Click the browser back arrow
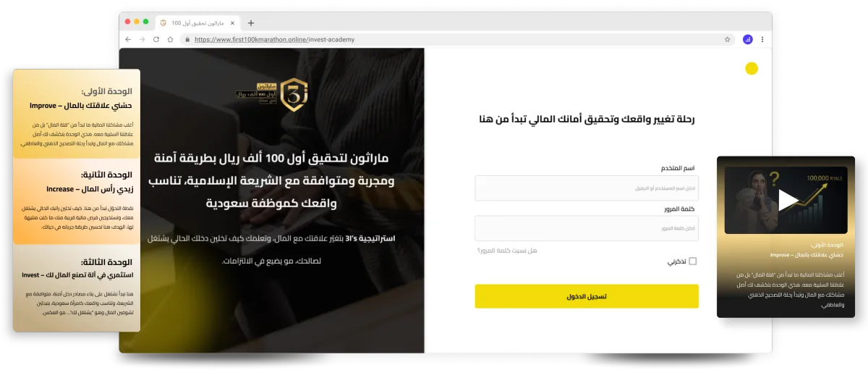This screenshot has height=378, width=868. [129, 39]
